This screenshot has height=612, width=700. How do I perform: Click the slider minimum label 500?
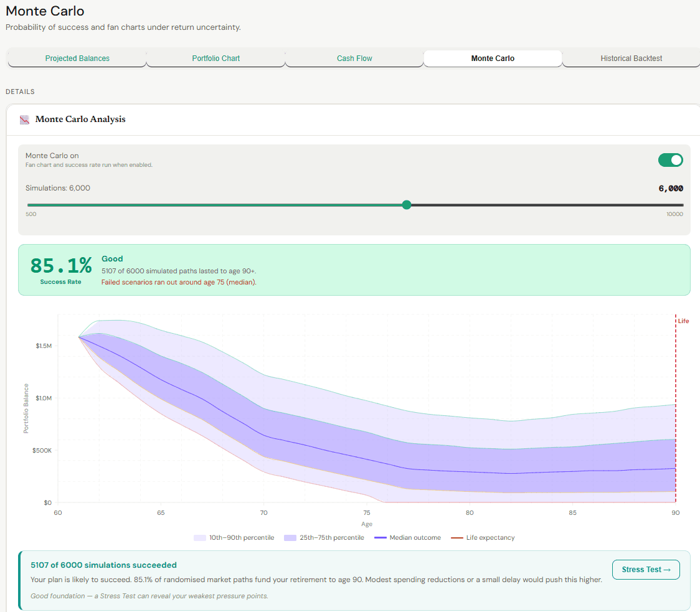pyautogui.click(x=31, y=214)
